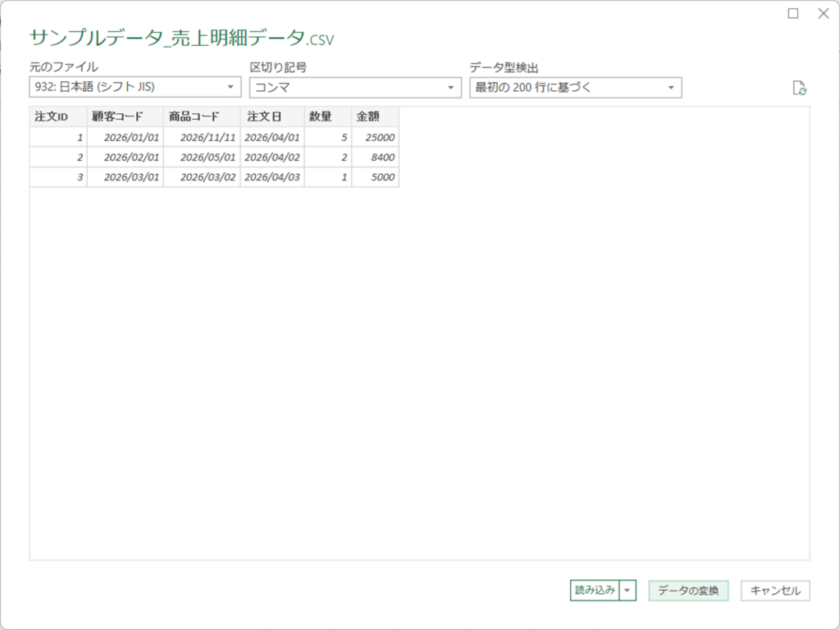This screenshot has width=840, height=630.
Task: Expand the 区切り記号 delimiter dropdown
Action: (x=355, y=87)
